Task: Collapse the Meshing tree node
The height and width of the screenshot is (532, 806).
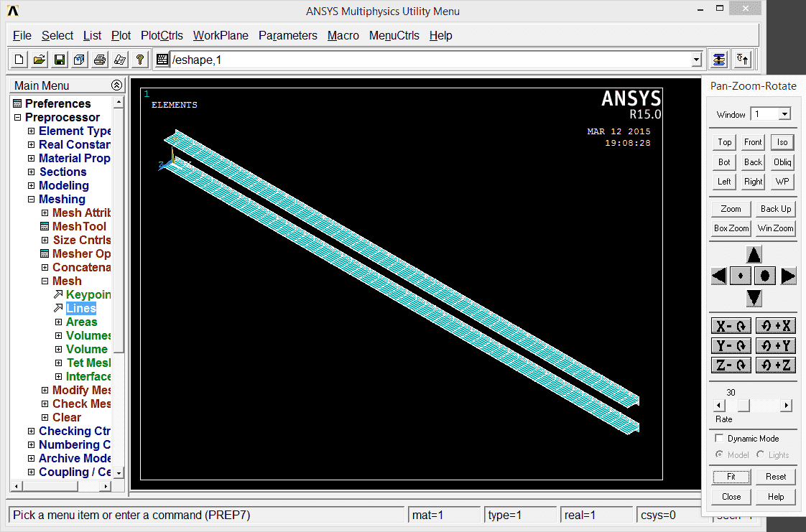Action: pyautogui.click(x=32, y=200)
